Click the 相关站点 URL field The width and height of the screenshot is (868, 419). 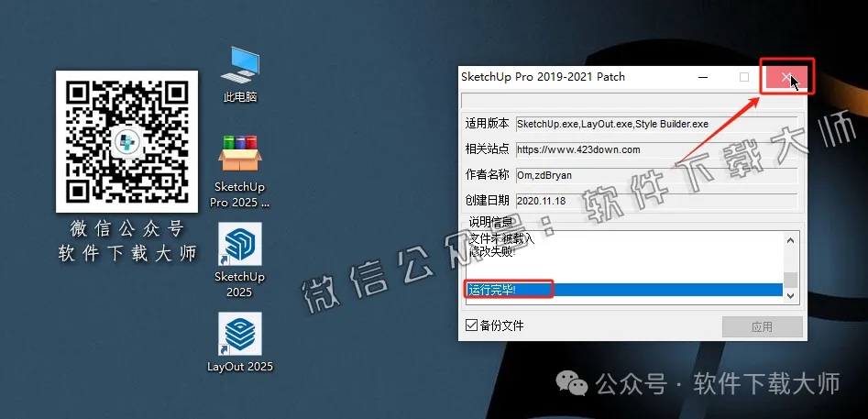(656, 150)
